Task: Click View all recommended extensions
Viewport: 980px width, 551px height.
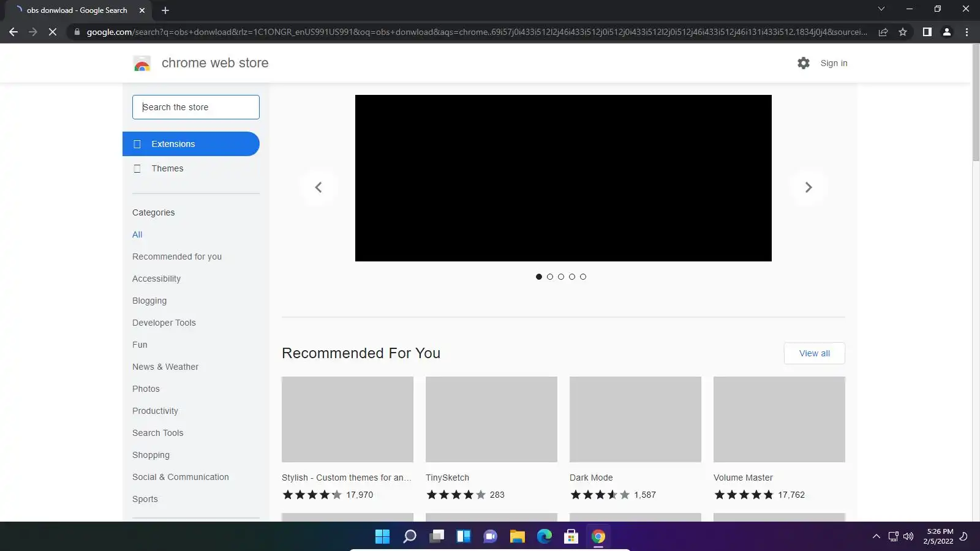Action: (x=815, y=353)
